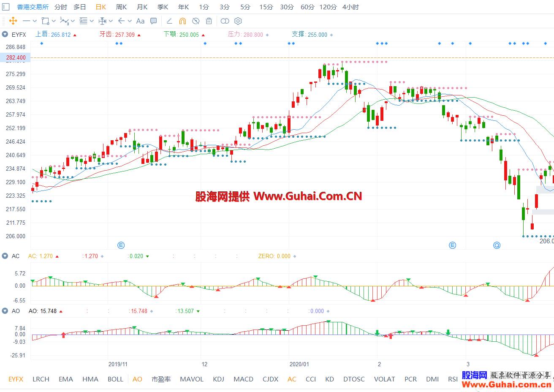Select the Aa text annotation tool
Image resolution: width=554 pixels, height=392 pixels.
tap(140, 21)
